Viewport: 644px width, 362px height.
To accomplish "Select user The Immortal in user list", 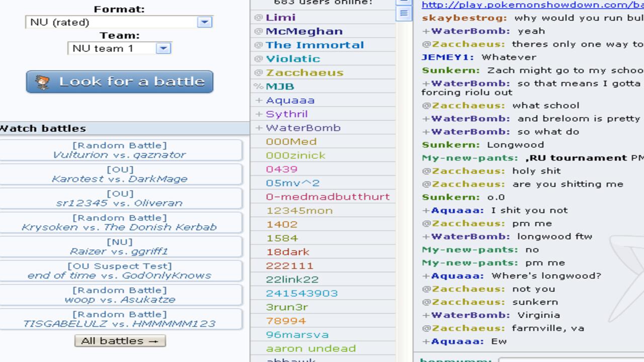I will pos(314,45).
